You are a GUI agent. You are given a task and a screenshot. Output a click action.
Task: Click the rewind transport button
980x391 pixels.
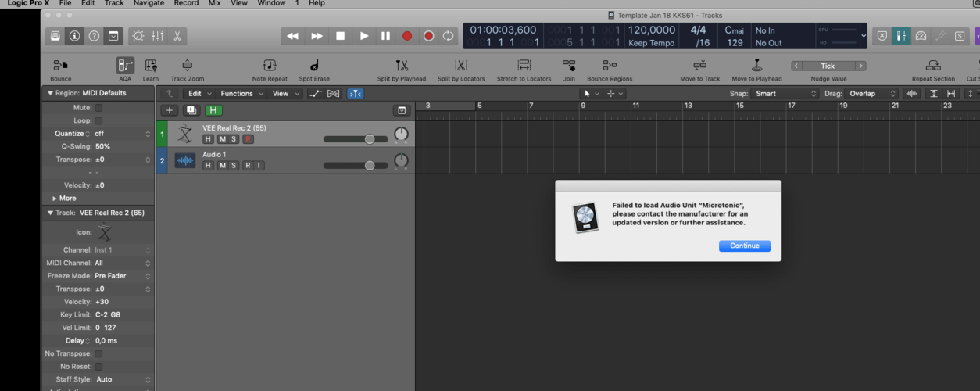[x=292, y=36]
